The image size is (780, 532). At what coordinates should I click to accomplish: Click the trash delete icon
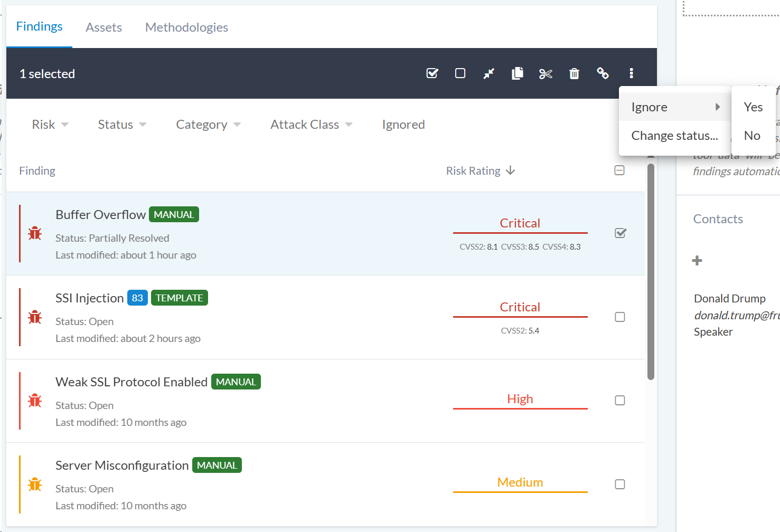pos(574,73)
